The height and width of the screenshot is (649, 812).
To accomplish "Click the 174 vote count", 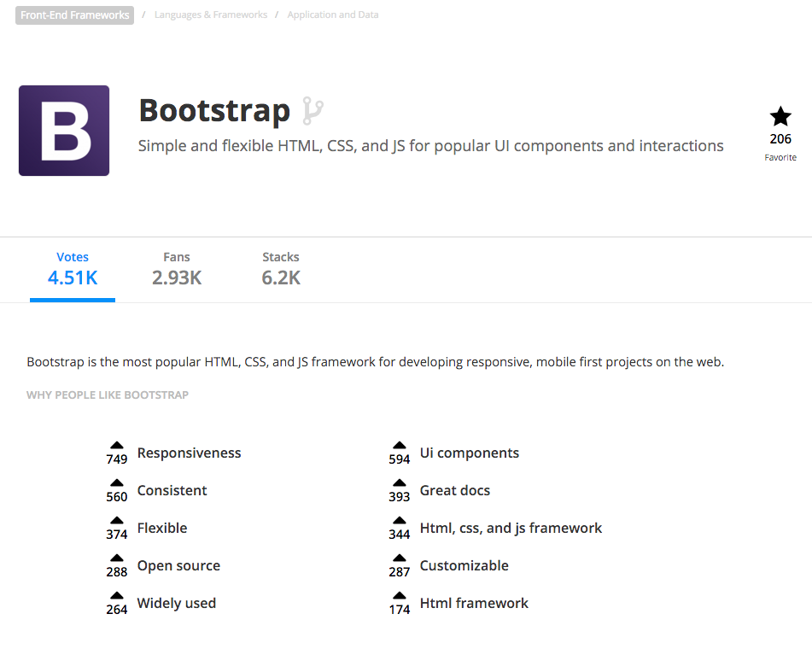I will tap(400, 609).
